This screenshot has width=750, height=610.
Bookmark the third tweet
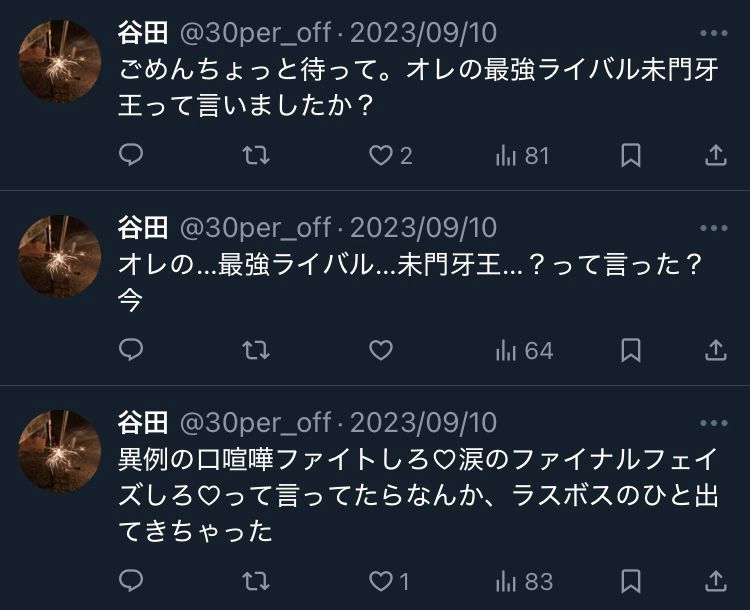click(631, 580)
